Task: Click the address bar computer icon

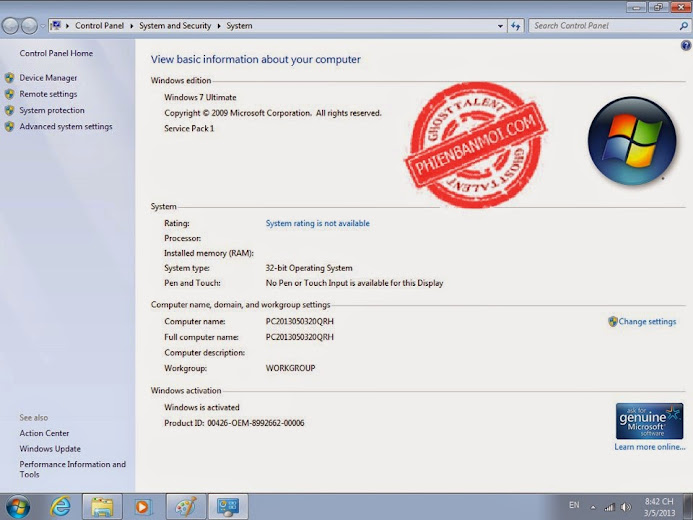Action: pyautogui.click(x=56, y=26)
